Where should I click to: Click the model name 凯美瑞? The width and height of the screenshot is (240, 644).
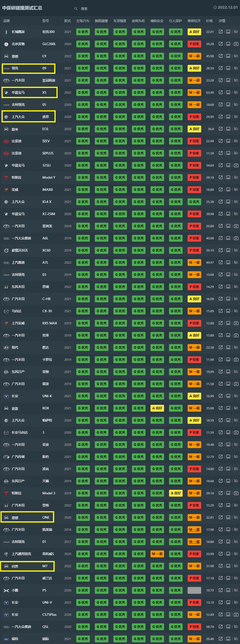click(x=47, y=530)
